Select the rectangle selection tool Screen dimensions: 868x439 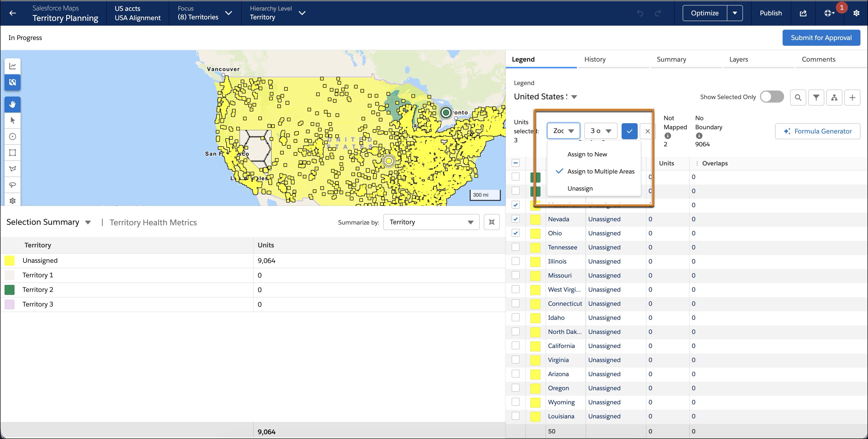(x=13, y=153)
